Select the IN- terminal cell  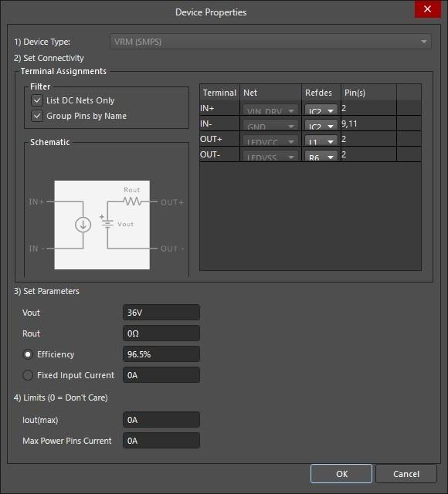pos(219,123)
